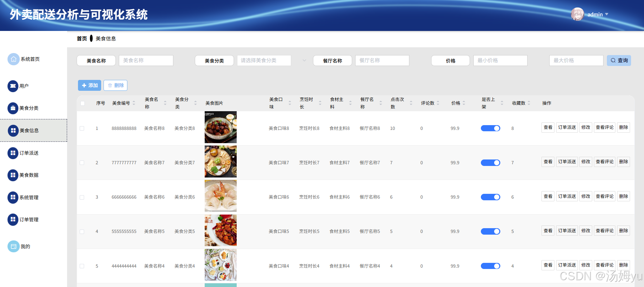This screenshot has width=644, height=287.
Task: Focus the 餐厅名称 search input
Action: pyautogui.click(x=382, y=61)
